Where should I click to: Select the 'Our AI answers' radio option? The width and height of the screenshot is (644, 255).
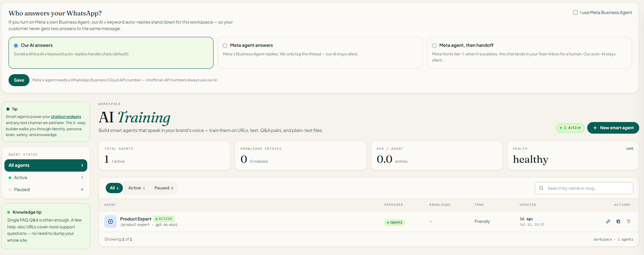16,45
